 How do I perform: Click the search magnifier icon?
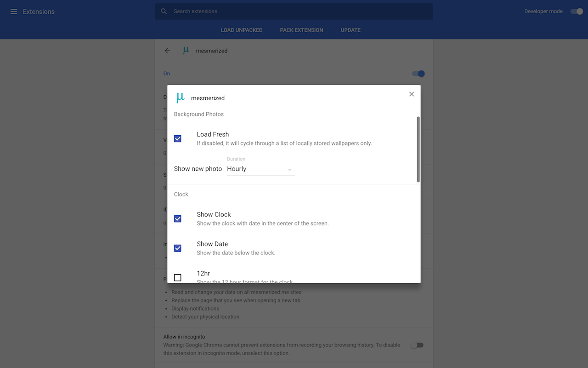[164, 11]
